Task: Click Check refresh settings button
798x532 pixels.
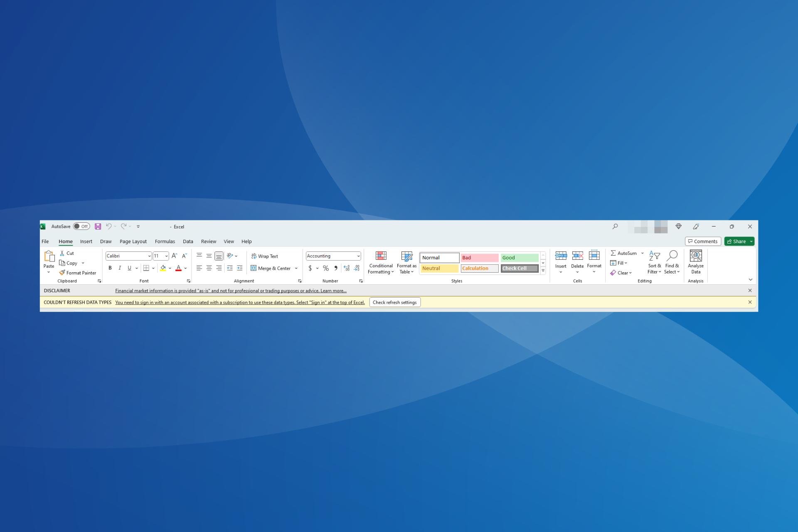Action: (x=395, y=302)
